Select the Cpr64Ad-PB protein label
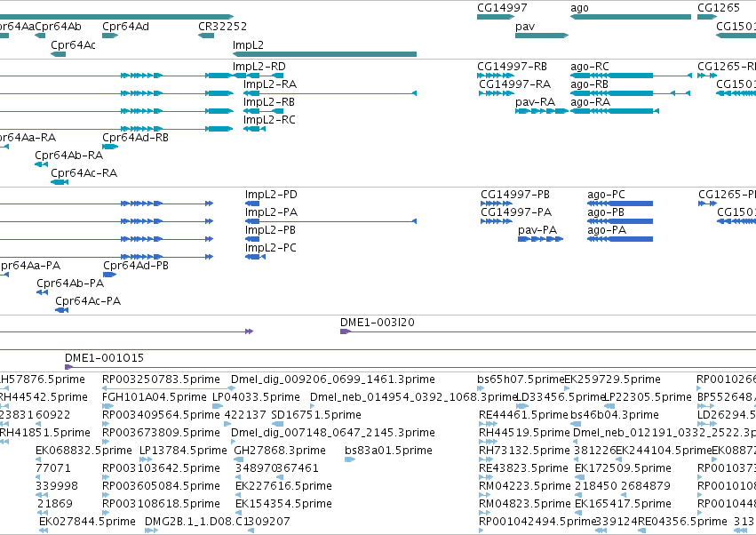The height and width of the screenshot is (535, 756). pos(136,266)
